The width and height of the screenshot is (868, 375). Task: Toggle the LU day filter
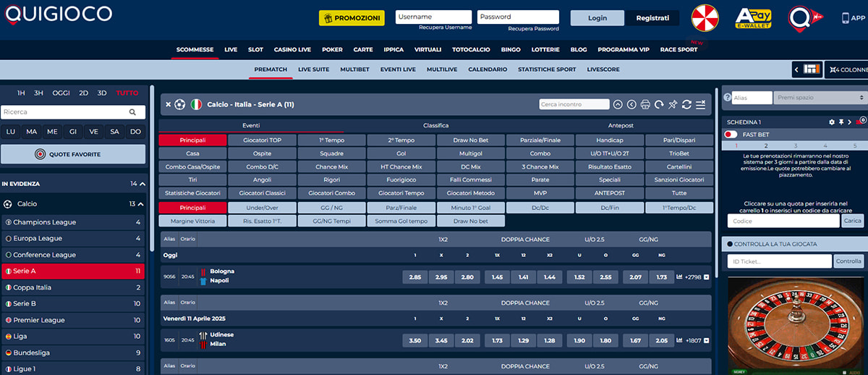pos(11,132)
